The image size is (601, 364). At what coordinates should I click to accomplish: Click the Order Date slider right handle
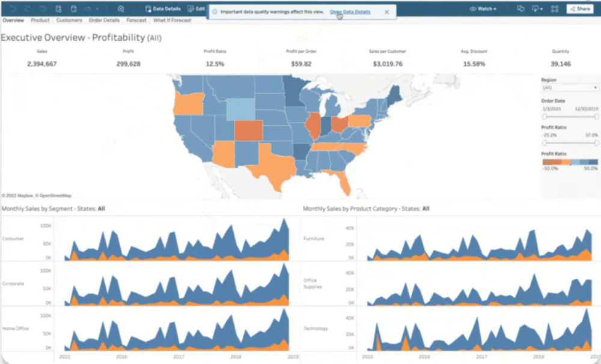point(596,117)
